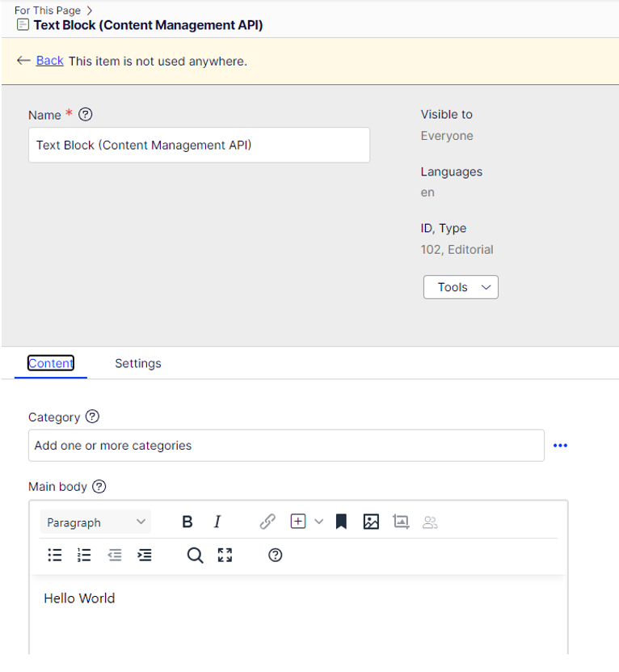Open category picker via three-dots button
The height and width of the screenshot is (672, 619).
coord(560,446)
